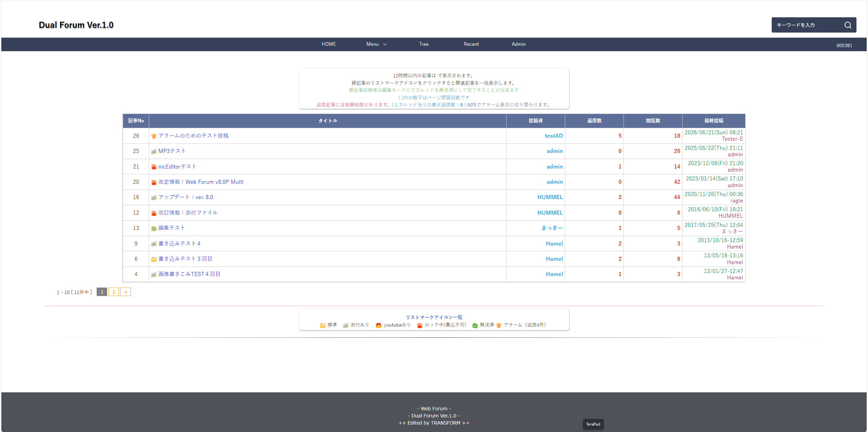Click the Dual Forum Ver.1.0 title
This screenshot has height=432, width=868.
coord(76,25)
